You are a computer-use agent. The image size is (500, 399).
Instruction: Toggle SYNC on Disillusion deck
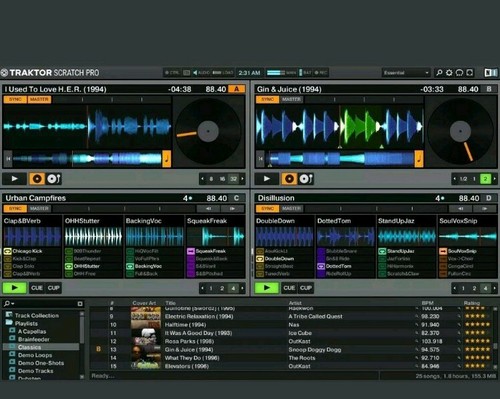[x=268, y=209]
